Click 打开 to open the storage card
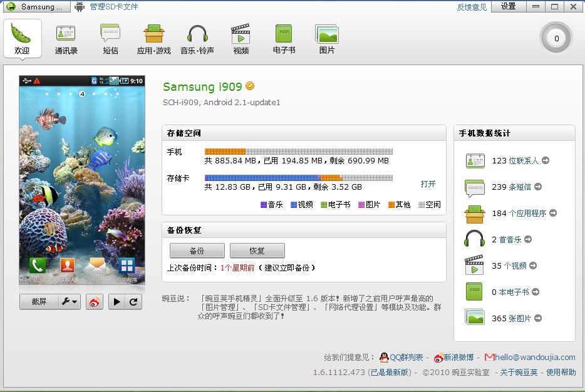The height and width of the screenshot is (392, 585). (428, 184)
